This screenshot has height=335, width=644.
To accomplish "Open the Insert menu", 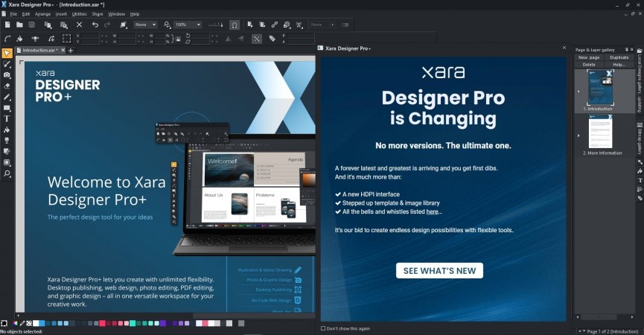I will tap(61, 14).
